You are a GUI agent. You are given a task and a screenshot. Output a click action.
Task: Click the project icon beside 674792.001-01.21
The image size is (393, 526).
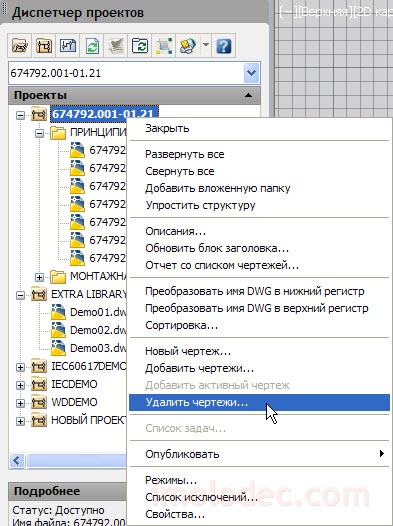39,114
